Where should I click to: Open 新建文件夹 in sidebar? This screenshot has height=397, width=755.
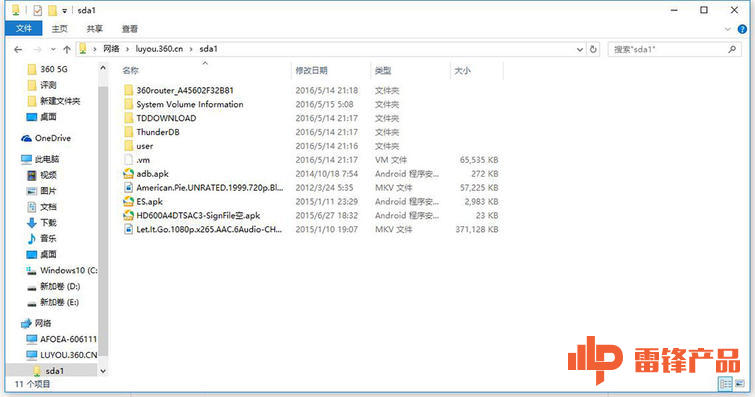tap(54, 101)
